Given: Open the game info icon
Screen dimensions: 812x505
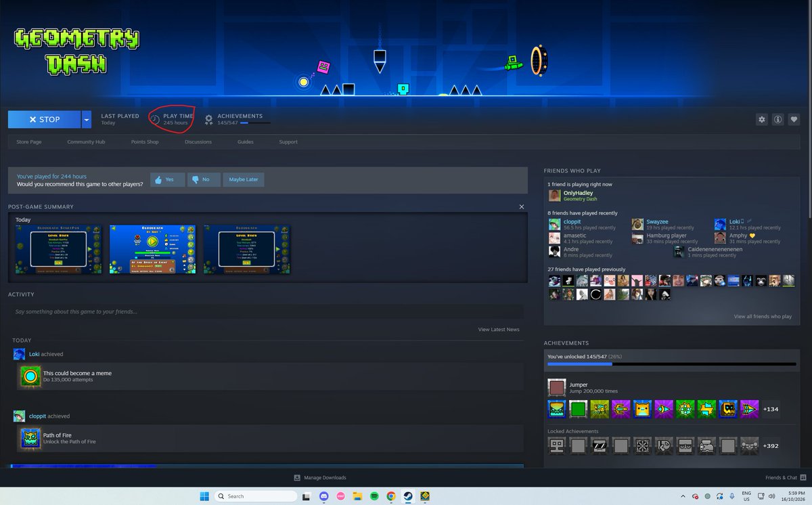Looking at the screenshot, I should pyautogui.click(x=778, y=119).
